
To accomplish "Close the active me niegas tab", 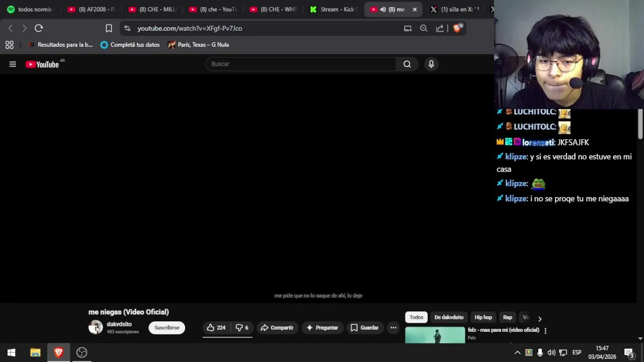I will [415, 9].
